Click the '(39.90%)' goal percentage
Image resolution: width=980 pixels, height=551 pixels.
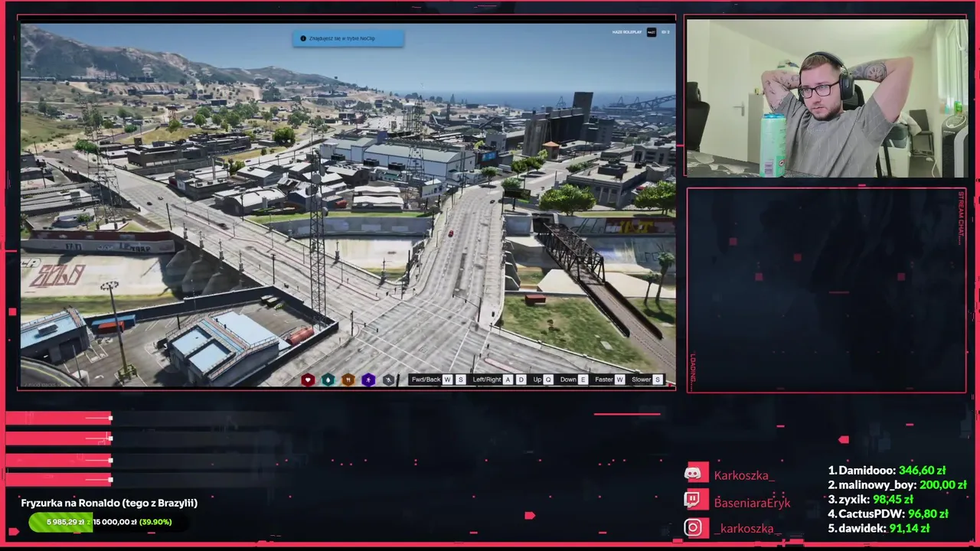[156, 522]
